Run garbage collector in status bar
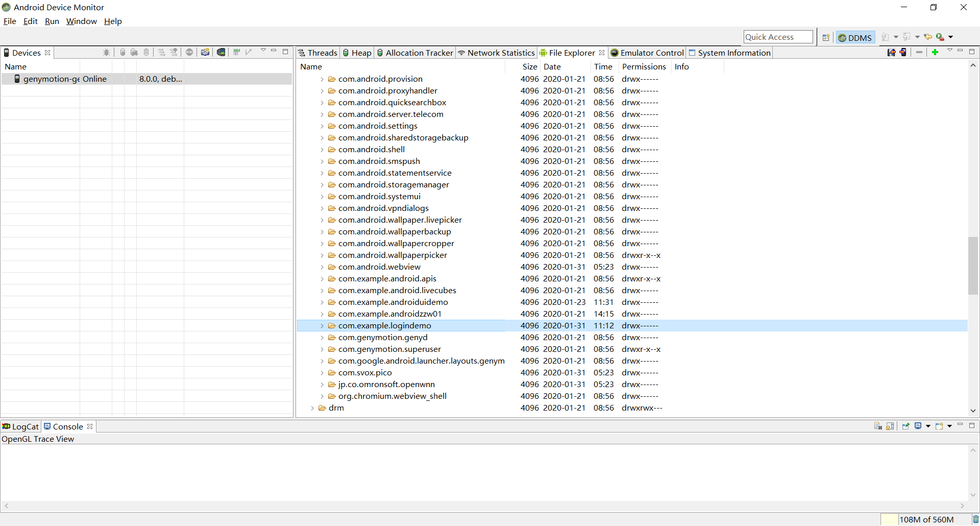 975,519
